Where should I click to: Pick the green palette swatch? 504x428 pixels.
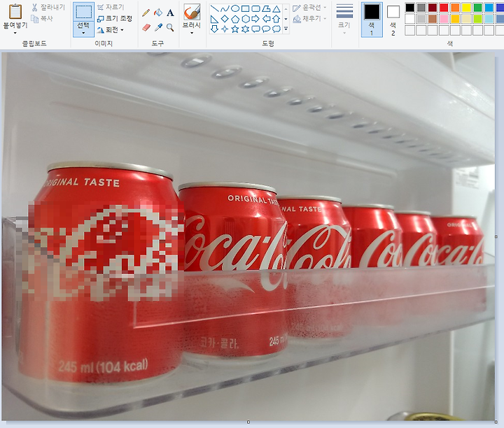(477, 8)
